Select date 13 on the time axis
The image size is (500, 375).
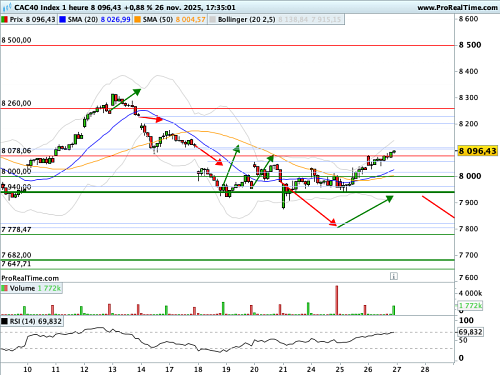click(112, 369)
